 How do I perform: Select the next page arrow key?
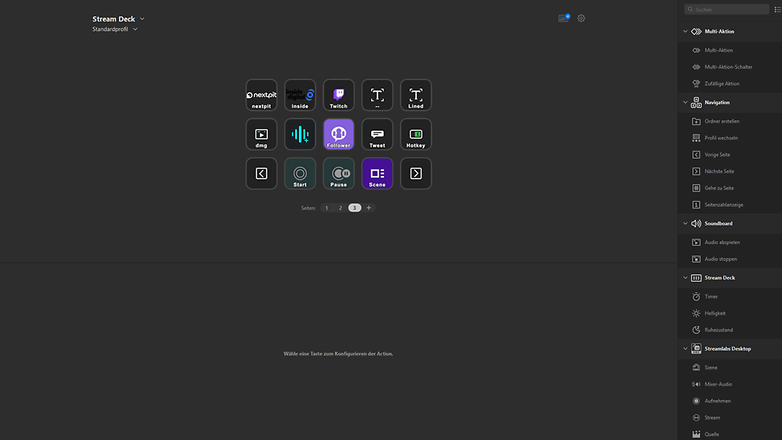[416, 174]
